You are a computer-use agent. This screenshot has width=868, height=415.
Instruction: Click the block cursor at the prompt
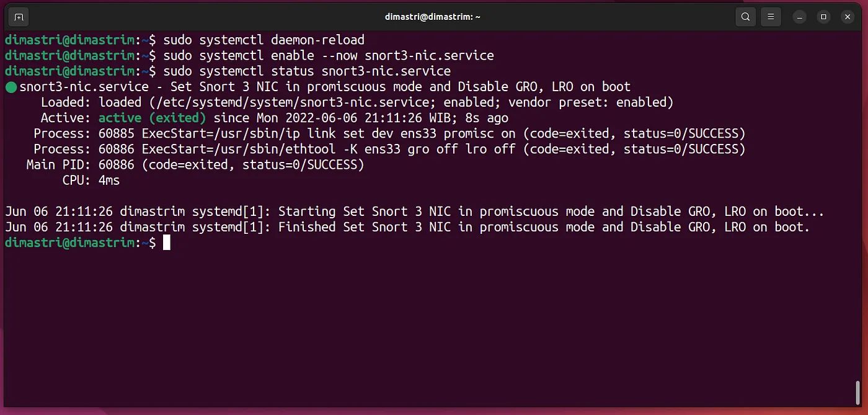(166, 243)
